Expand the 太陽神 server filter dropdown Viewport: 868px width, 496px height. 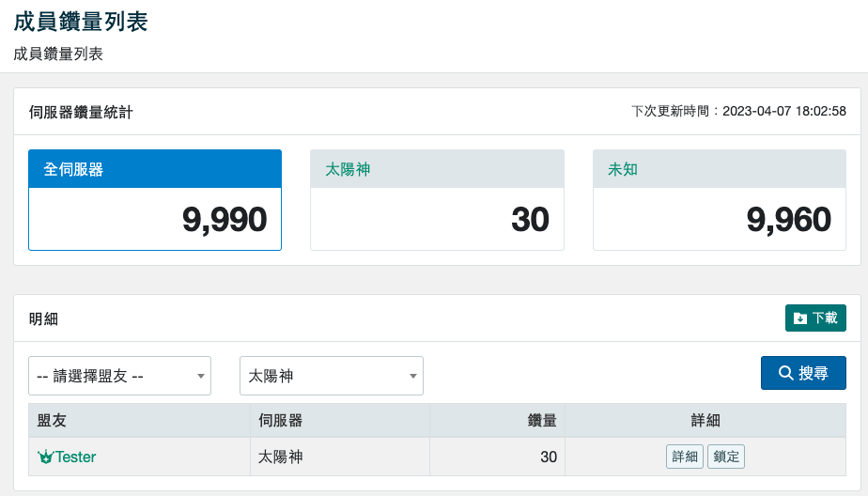(x=331, y=376)
